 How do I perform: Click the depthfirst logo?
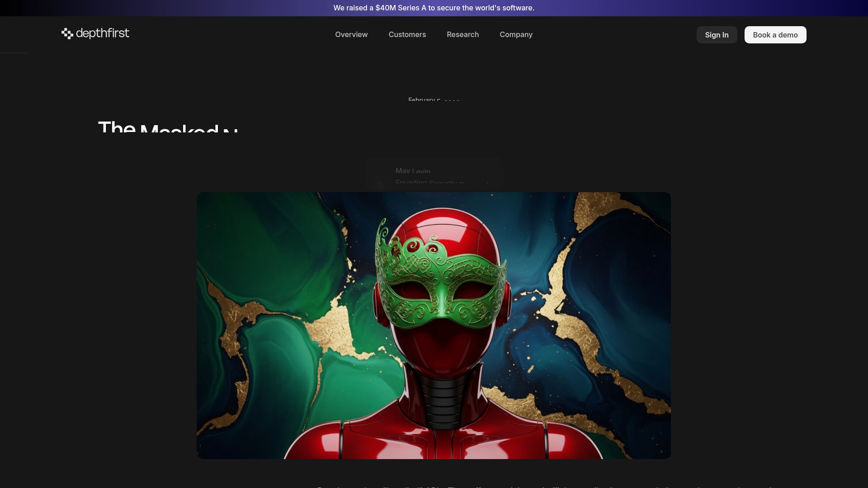[x=95, y=33]
